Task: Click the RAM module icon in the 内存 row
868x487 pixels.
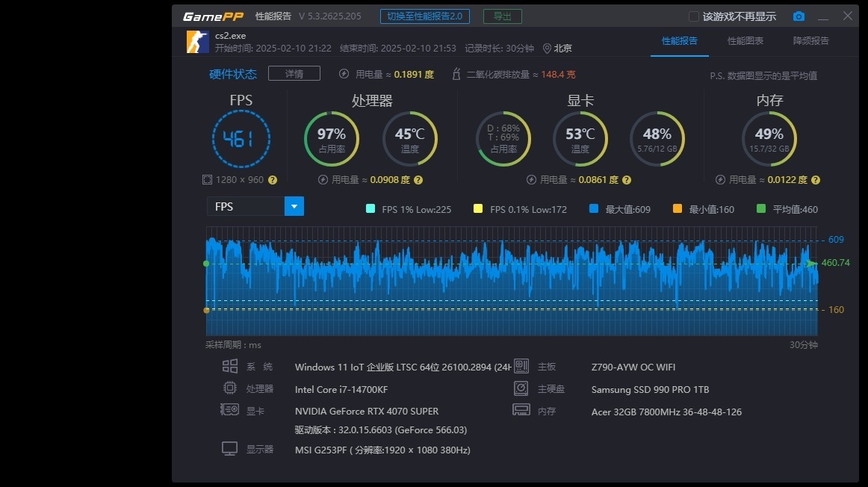Action: click(x=521, y=410)
